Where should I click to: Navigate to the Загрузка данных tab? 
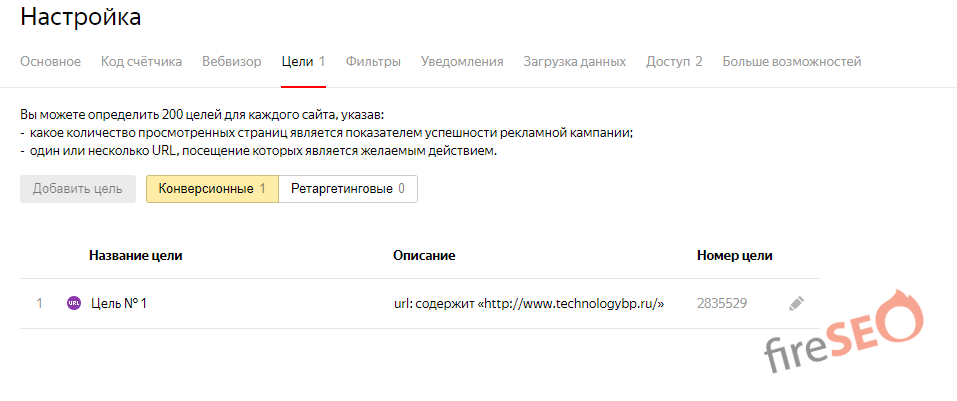click(574, 62)
